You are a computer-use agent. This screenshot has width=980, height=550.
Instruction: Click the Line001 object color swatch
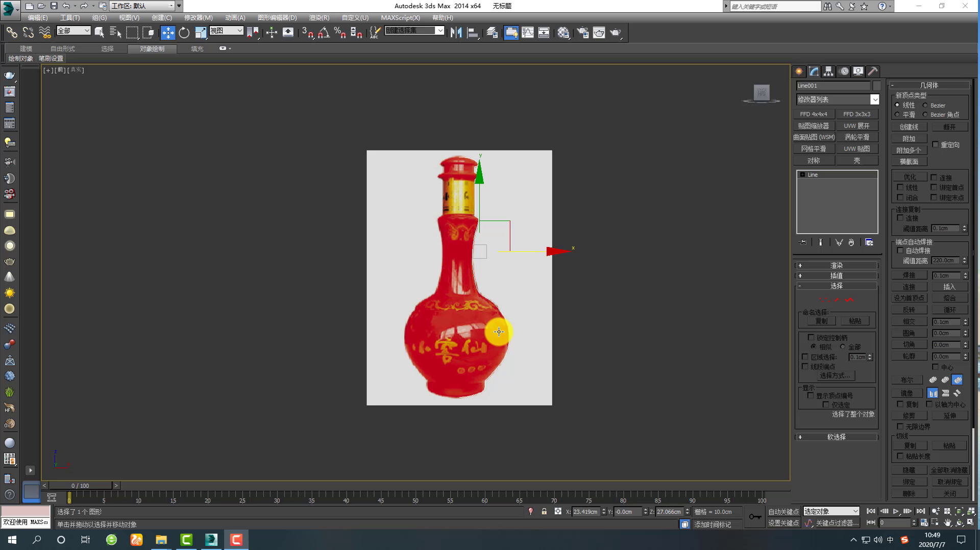tap(876, 86)
